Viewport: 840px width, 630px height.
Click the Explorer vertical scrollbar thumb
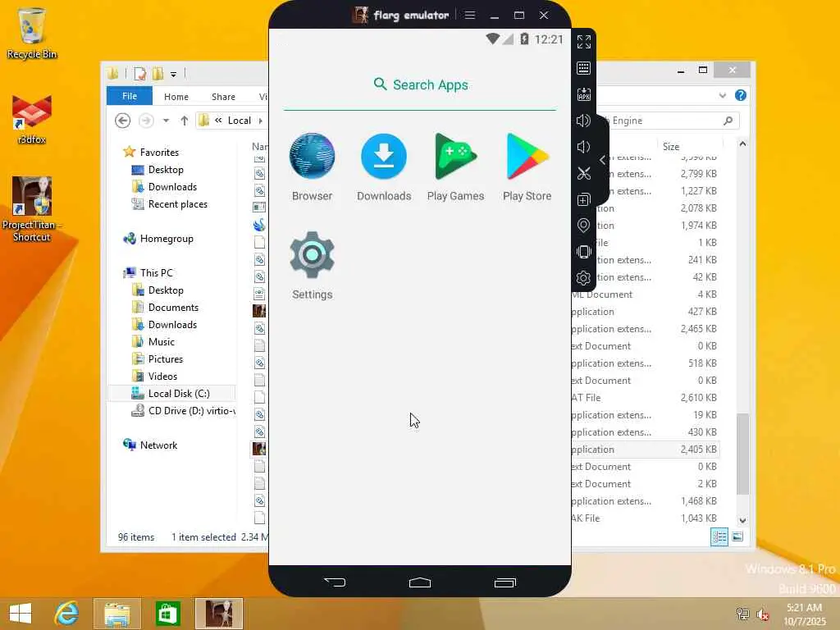pyautogui.click(x=742, y=454)
